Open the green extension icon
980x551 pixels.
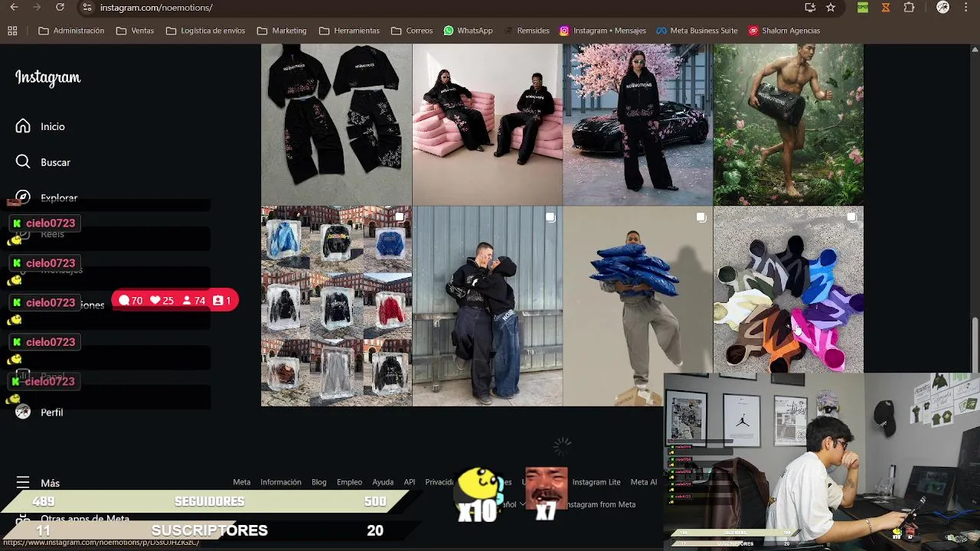(863, 8)
